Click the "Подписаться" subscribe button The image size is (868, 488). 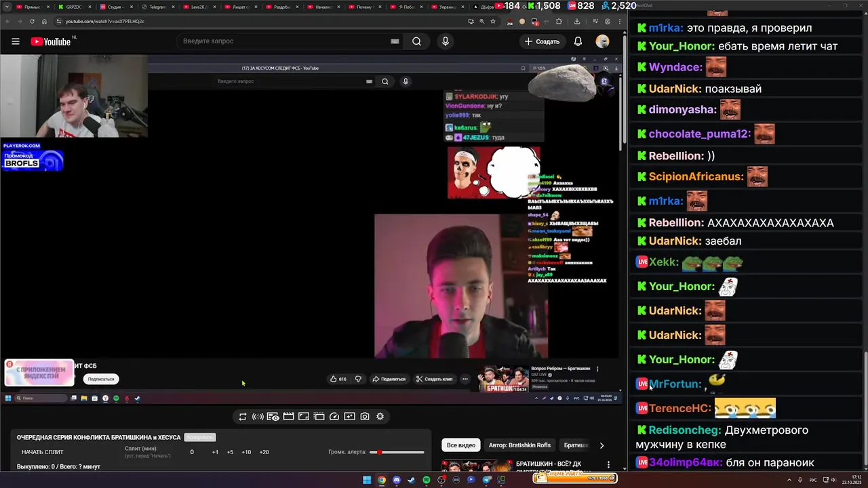click(100, 379)
